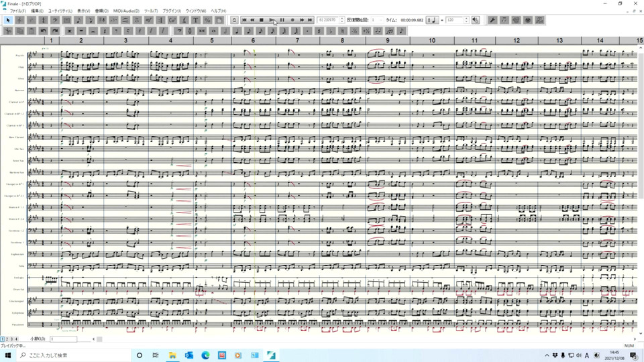The height and width of the screenshot is (362, 644).
Task: Open the tempo note duration dropdown
Action: (x=432, y=20)
